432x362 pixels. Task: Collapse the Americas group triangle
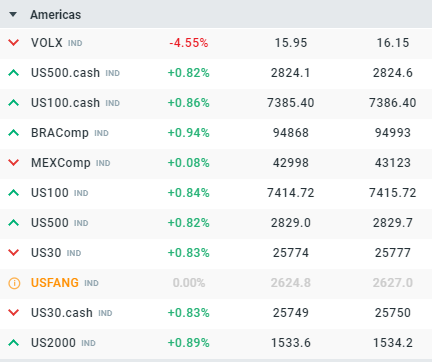coord(13,15)
